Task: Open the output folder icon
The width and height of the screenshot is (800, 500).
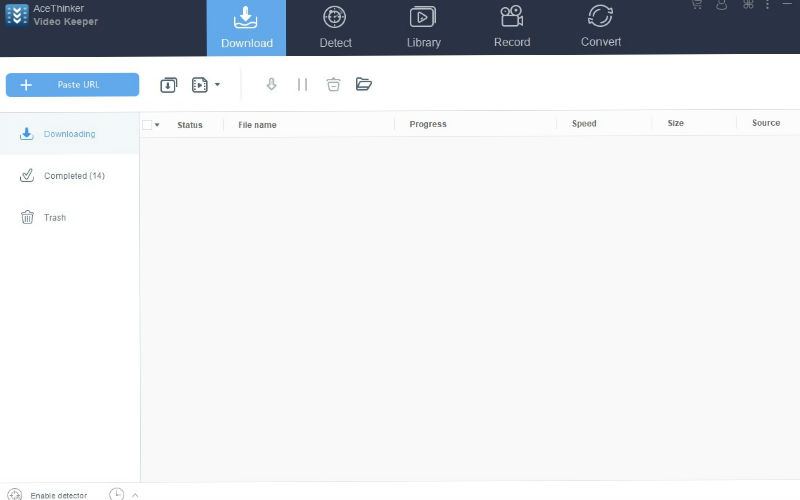Action: coord(364,84)
